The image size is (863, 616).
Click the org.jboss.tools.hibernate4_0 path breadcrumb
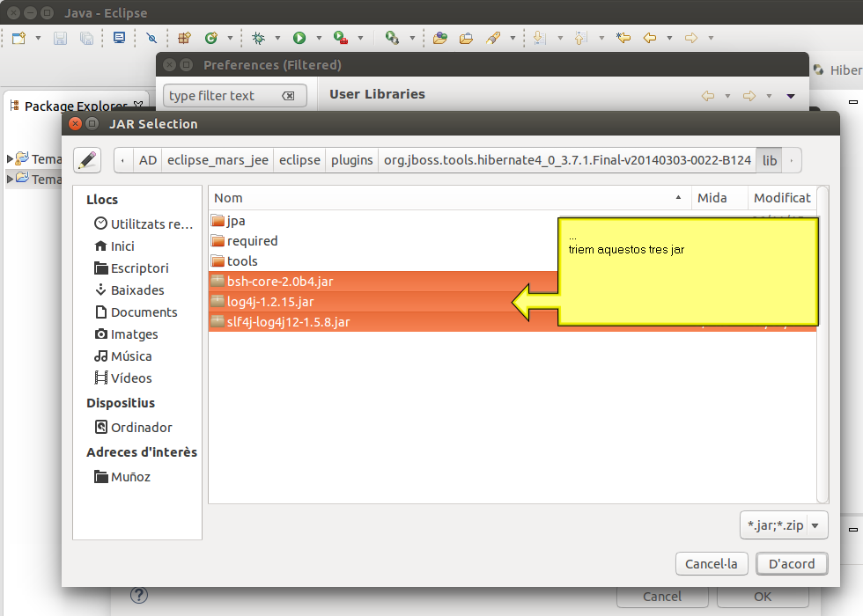point(567,160)
